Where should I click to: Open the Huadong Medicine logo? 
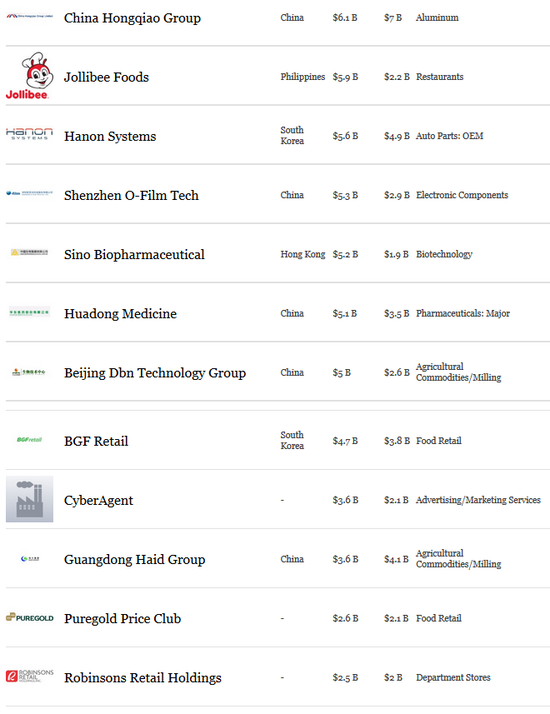[30, 312]
